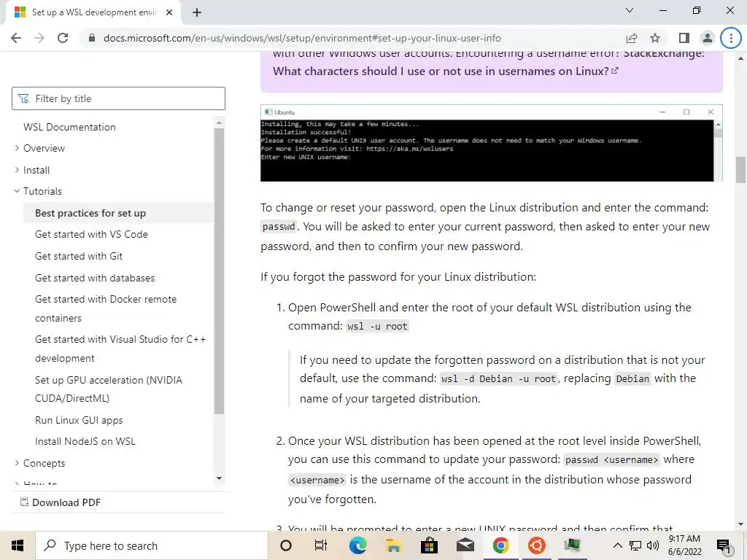This screenshot has height=560, width=747.
Task: Launch Microsoft Edge from taskbar
Action: (x=357, y=545)
